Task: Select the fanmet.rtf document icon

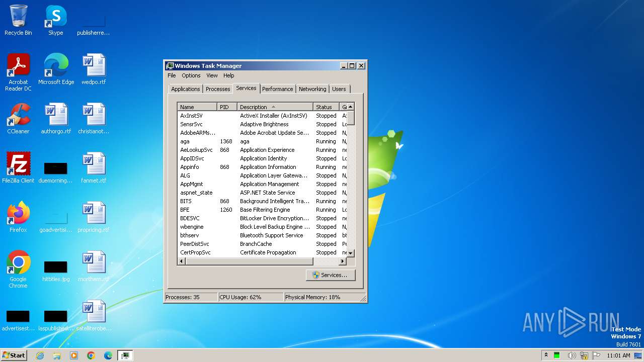Action: pyautogui.click(x=94, y=168)
